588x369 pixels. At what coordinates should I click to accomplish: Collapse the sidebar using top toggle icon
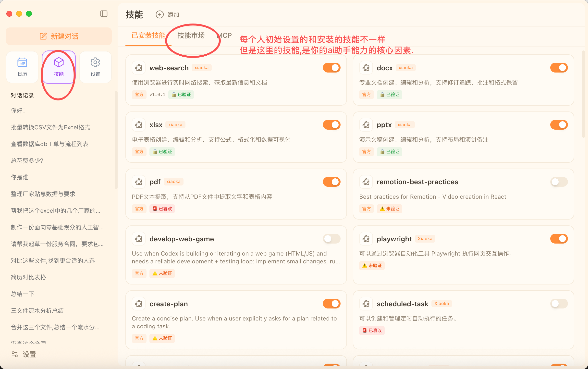pos(104,14)
